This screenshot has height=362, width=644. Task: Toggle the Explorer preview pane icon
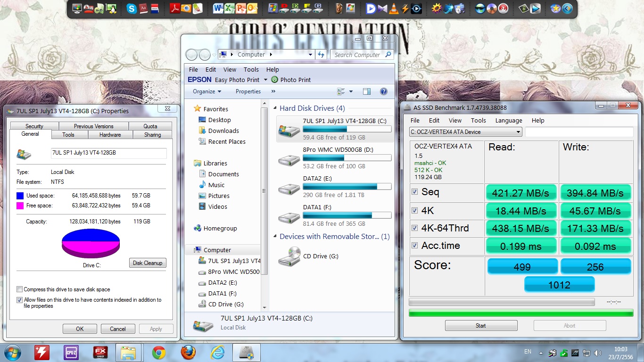pyautogui.click(x=367, y=91)
